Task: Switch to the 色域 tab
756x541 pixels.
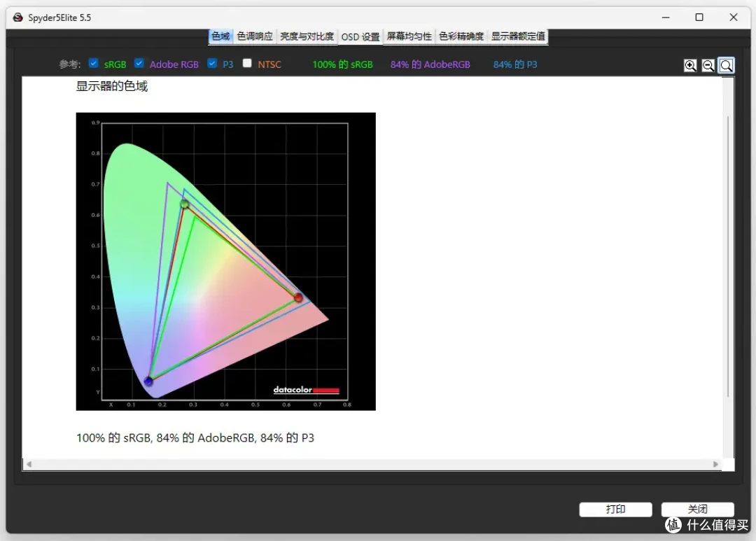Action: pos(220,36)
